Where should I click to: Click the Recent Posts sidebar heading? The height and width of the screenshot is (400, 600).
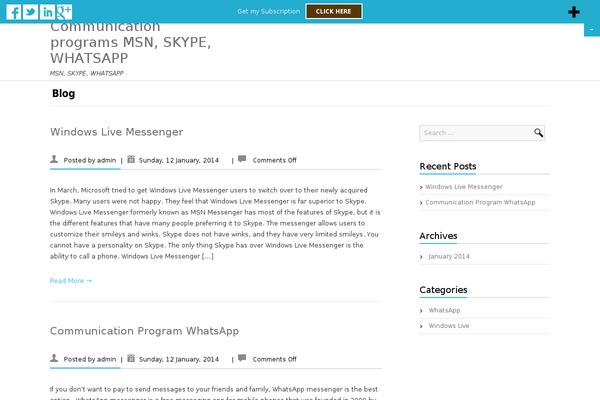click(x=448, y=167)
